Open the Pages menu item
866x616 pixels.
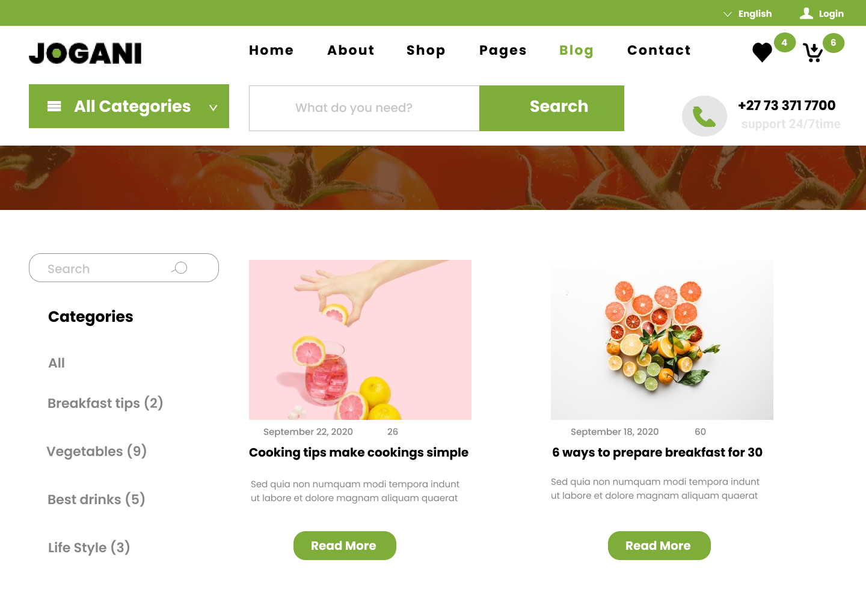click(503, 51)
